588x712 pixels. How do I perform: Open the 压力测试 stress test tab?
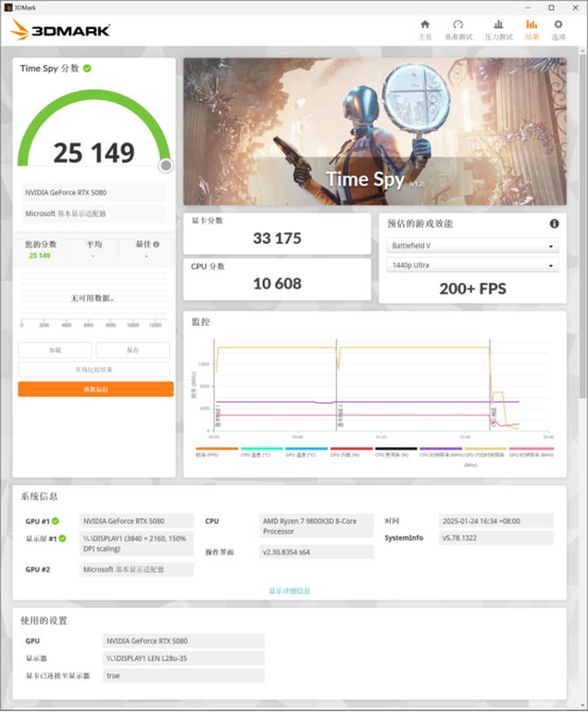[498, 30]
